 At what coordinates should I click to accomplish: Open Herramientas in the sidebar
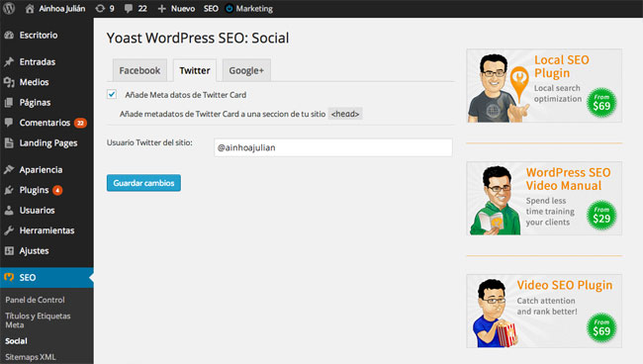click(x=46, y=230)
